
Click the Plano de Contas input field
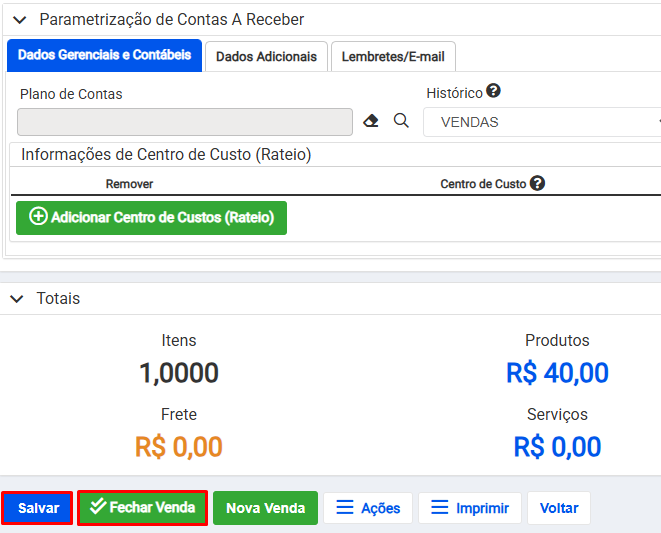tap(185, 122)
